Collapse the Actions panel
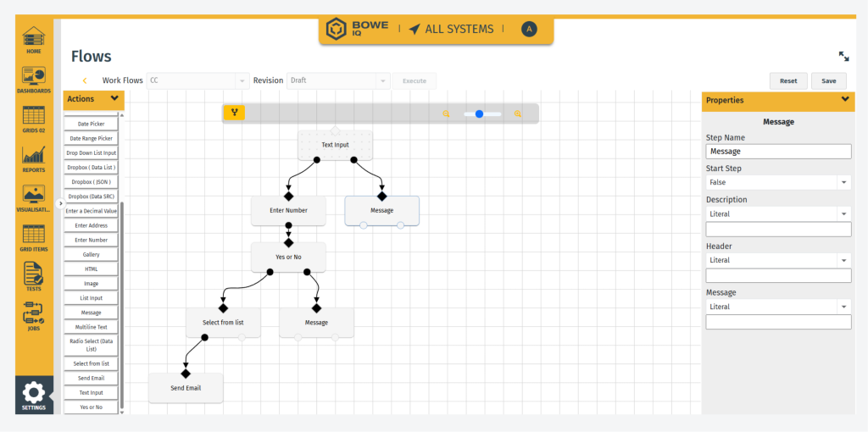Screen dimensions: 868x432 pyautogui.click(x=114, y=99)
